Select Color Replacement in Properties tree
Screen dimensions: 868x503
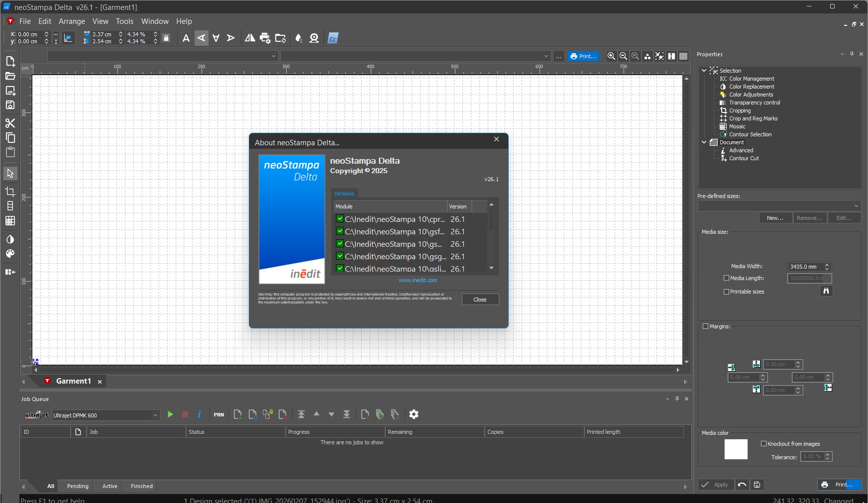tap(752, 87)
